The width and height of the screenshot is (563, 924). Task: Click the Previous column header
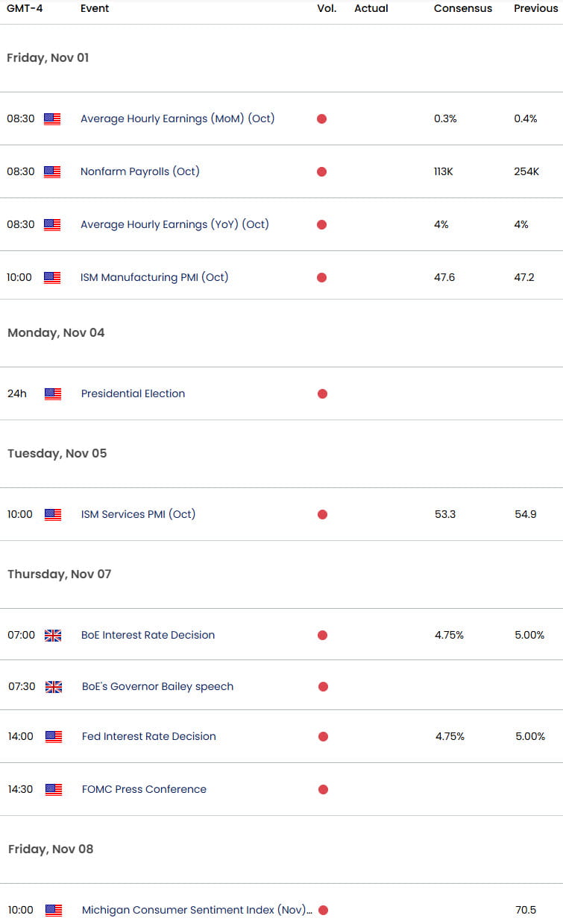click(535, 8)
